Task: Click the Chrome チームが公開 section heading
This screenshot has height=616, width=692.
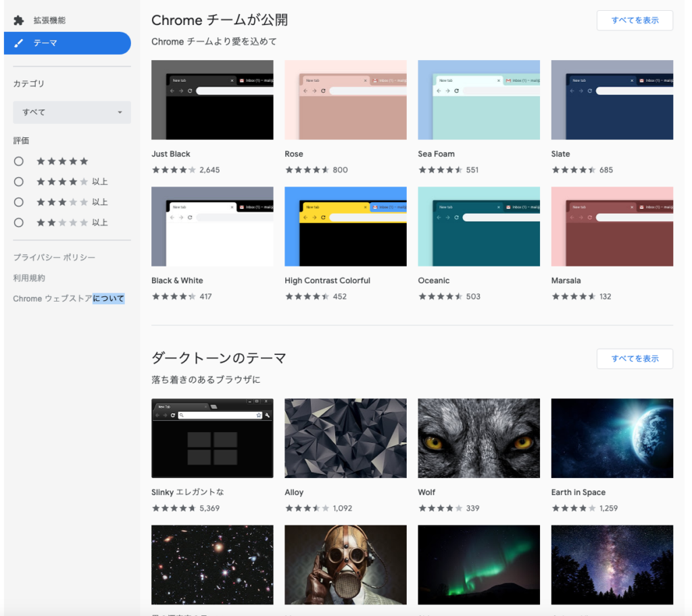Action: 220,20
